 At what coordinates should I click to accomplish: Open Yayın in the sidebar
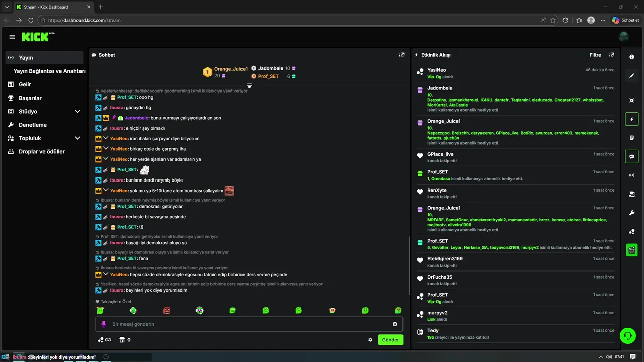(44, 58)
